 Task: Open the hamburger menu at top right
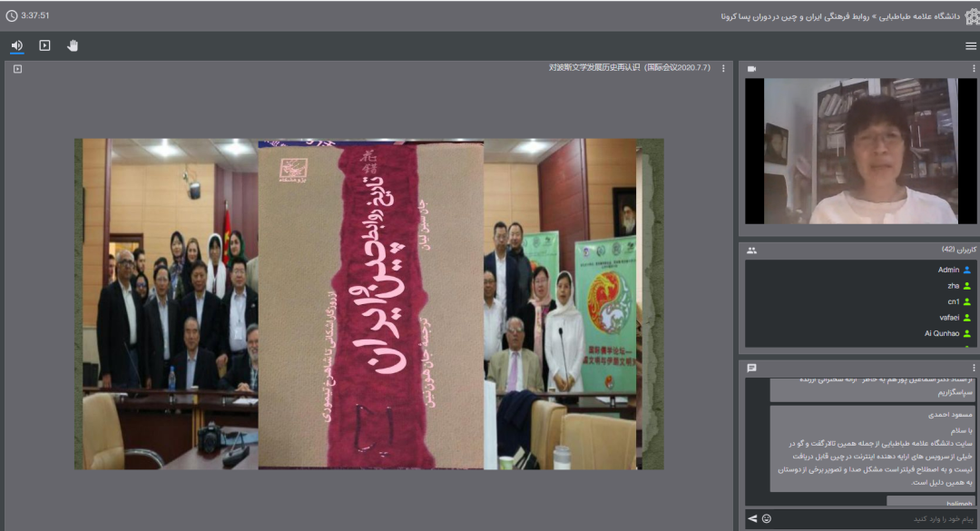[971, 45]
